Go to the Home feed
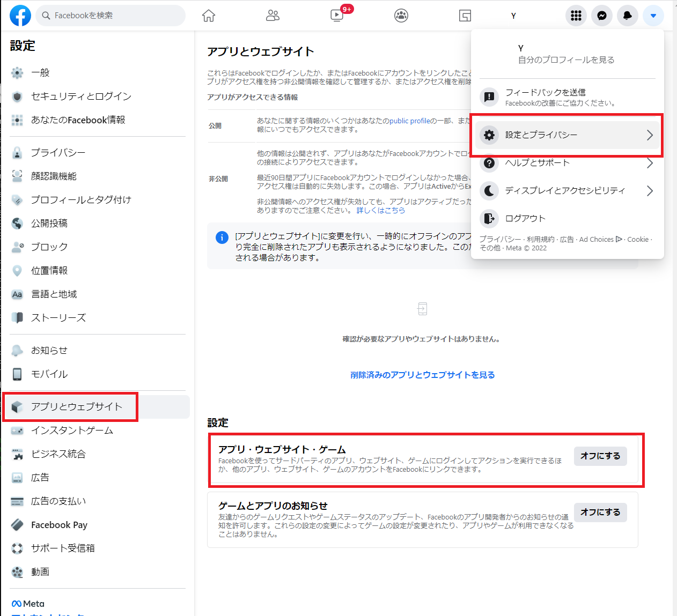 [208, 16]
